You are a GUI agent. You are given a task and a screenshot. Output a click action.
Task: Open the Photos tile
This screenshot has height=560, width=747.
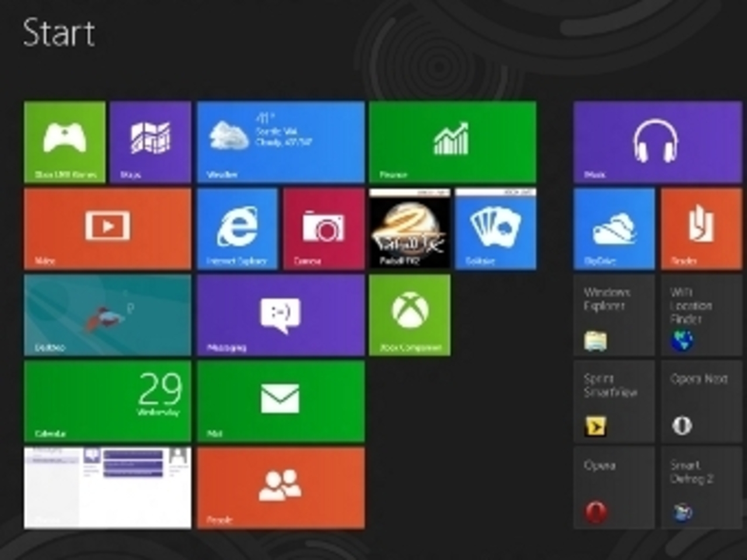[107, 488]
